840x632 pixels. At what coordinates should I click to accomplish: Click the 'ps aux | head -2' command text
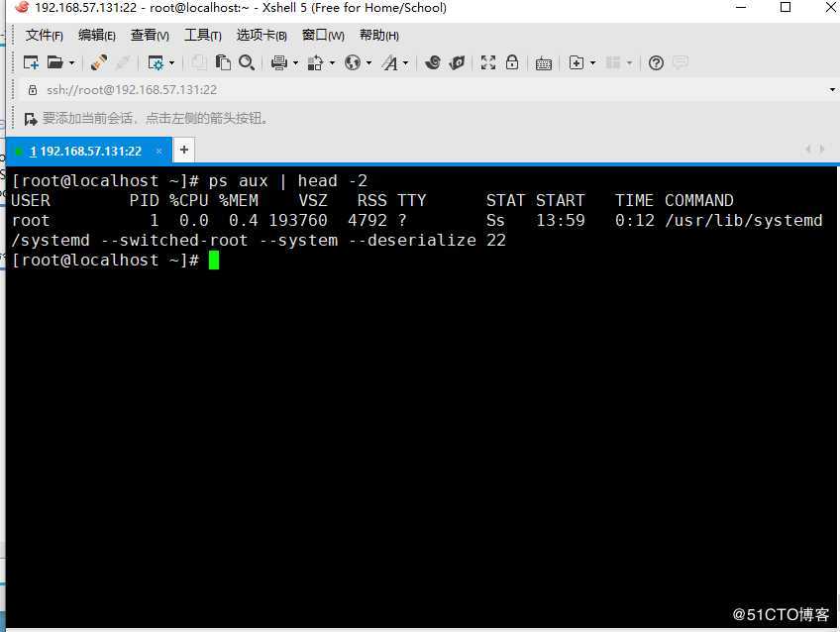point(287,181)
